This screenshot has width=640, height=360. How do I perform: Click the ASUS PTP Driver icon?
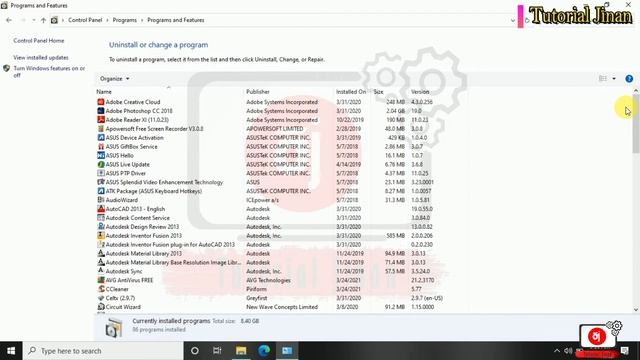click(x=101, y=173)
